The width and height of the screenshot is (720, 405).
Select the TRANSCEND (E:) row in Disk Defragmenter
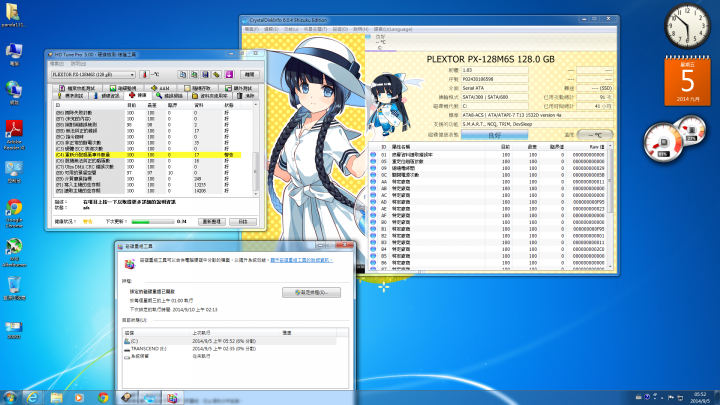pyautogui.click(x=230, y=349)
